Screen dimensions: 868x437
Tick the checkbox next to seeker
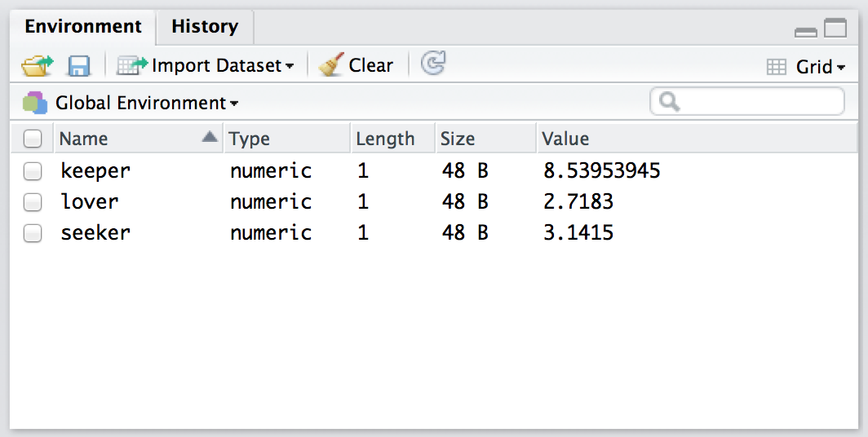pos(33,233)
